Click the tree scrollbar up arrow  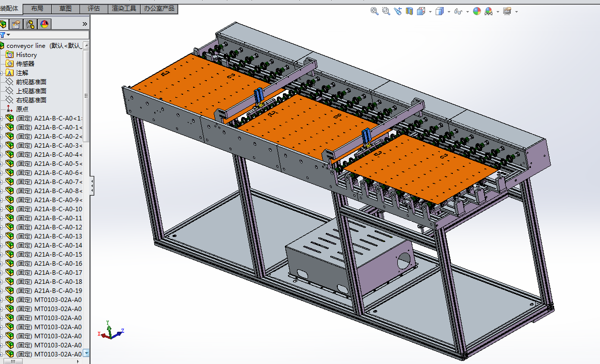pos(87,45)
